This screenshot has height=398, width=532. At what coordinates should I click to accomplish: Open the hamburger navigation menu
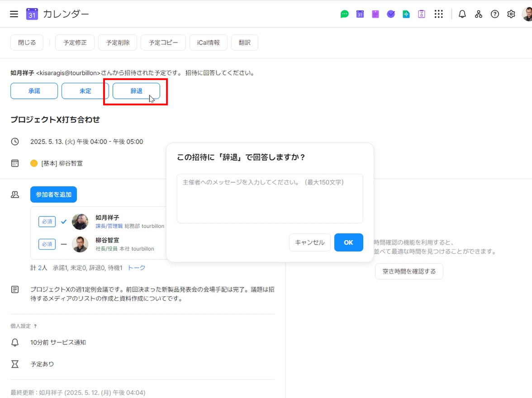pyautogui.click(x=14, y=14)
